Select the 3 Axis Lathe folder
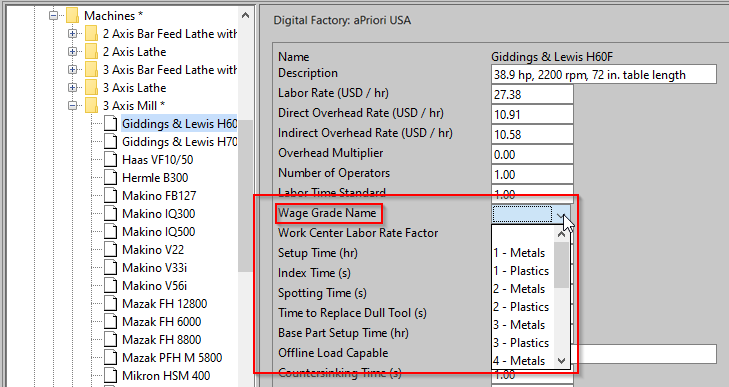This screenshot has height=387, width=729. coord(134,87)
